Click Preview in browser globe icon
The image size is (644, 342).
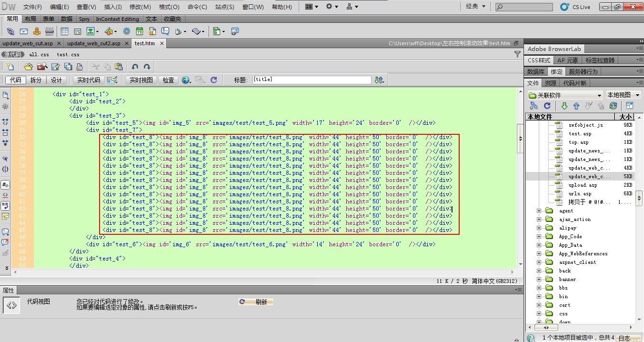pos(186,80)
